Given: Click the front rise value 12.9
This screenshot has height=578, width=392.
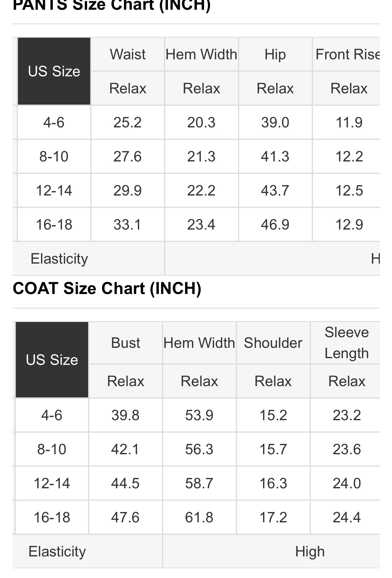Looking at the screenshot, I should (349, 225).
